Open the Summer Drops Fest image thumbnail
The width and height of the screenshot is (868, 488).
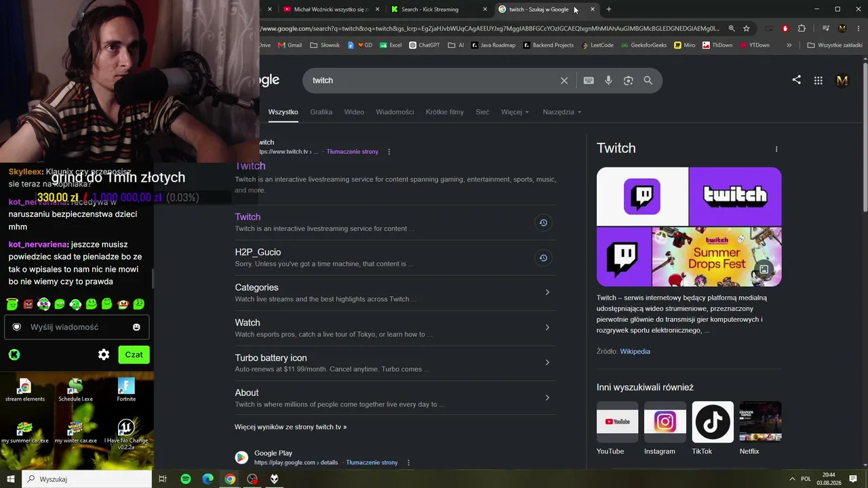coord(717,257)
